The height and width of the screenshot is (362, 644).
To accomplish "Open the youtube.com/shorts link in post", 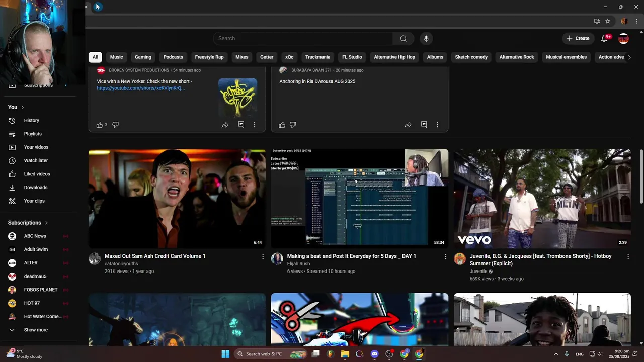I will click(x=141, y=88).
